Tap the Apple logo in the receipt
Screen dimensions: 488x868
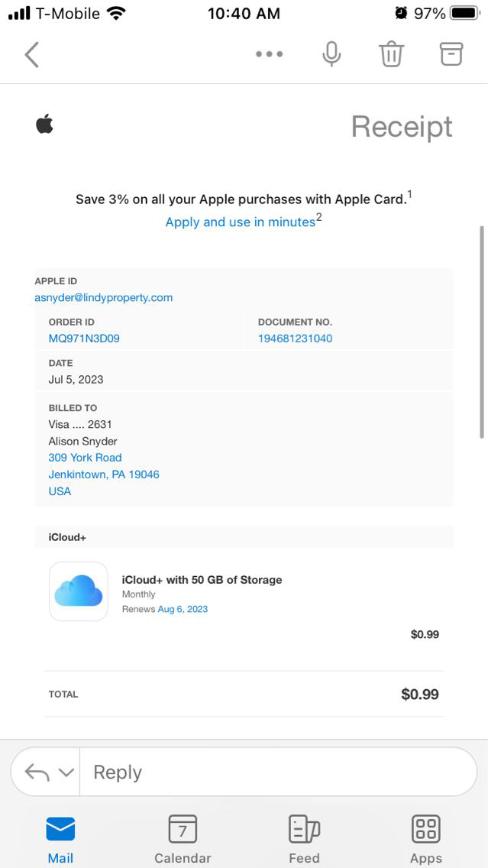(45, 124)
